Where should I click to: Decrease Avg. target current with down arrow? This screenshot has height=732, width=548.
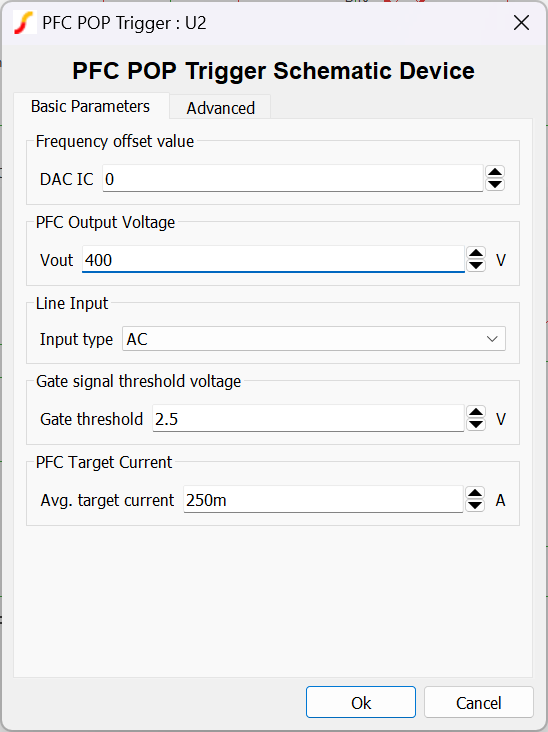[x=475, y=505]
